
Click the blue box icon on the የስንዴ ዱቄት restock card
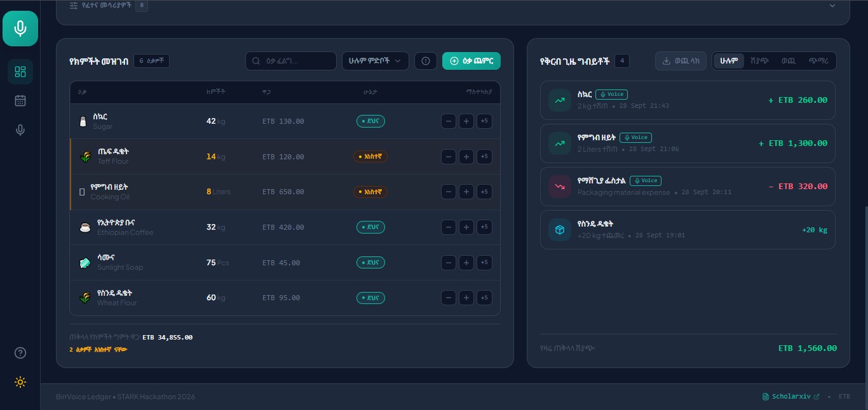(560, 230)
